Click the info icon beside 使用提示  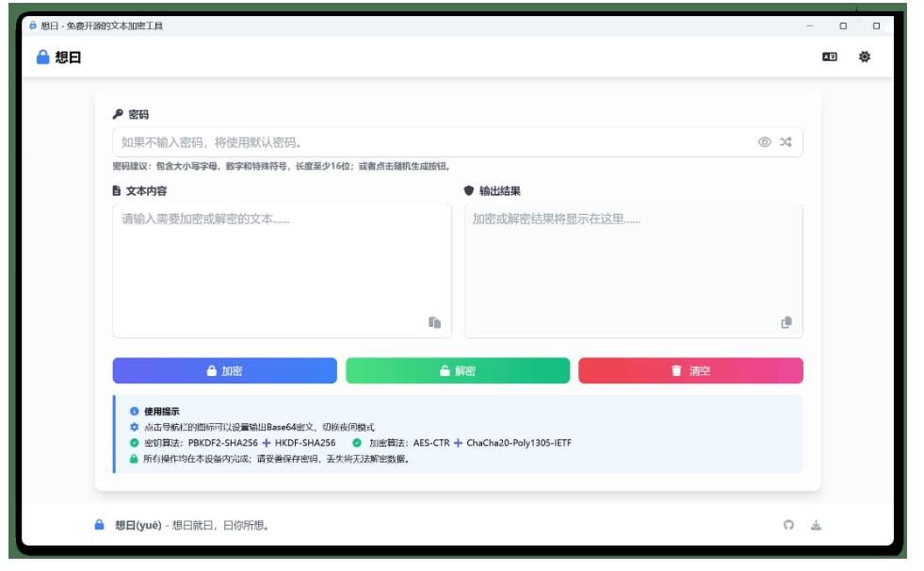tap(134, 412)
